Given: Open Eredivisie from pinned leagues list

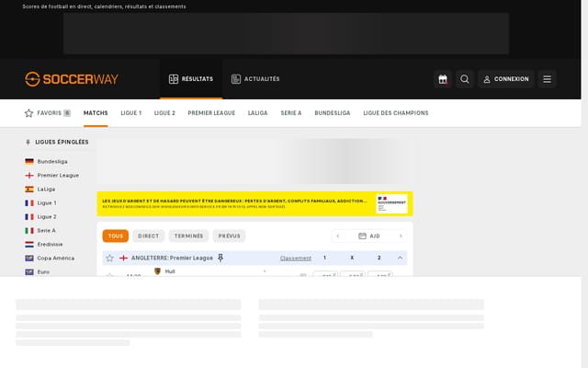Looking at the screenshot, I should (50, 245).
